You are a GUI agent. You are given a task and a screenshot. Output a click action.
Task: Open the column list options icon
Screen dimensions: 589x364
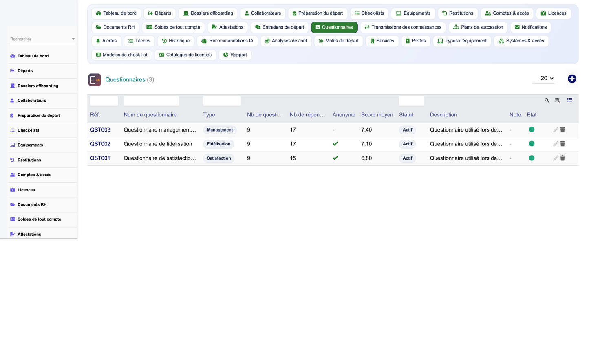[569, 100]
